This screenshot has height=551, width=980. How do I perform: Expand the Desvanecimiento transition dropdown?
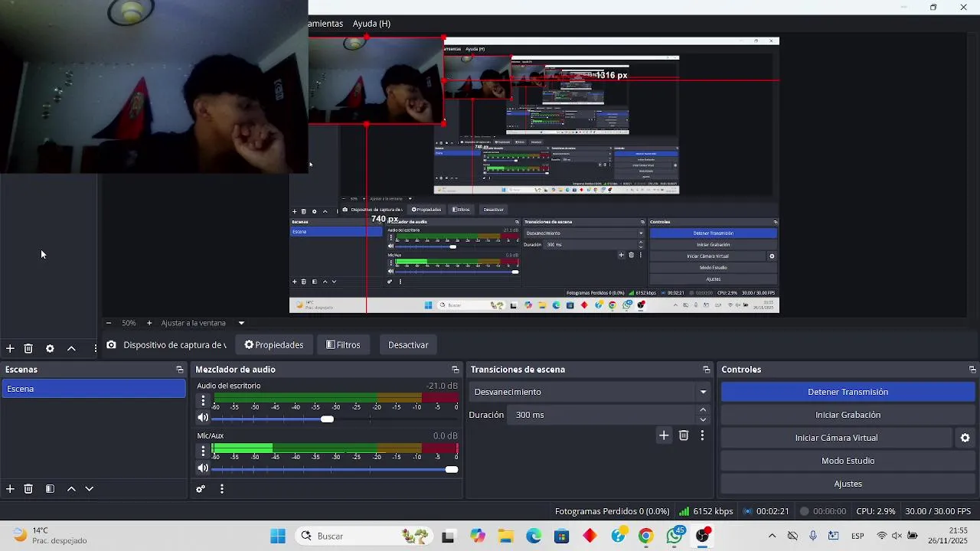click(x=703, y=392)
